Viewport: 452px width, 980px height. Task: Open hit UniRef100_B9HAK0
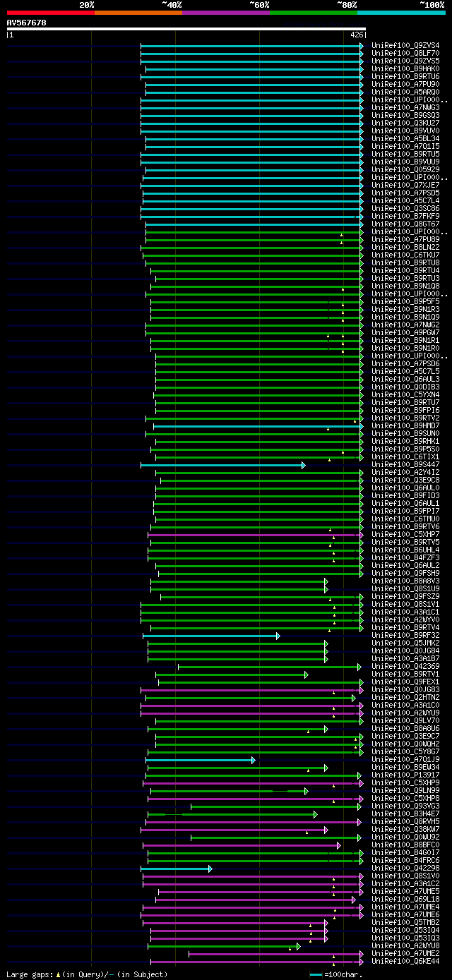pyautogui.click(x=406, y=68)
